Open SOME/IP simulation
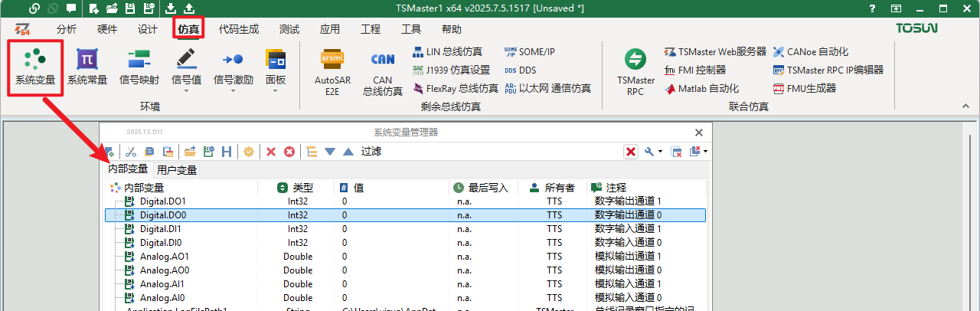980x311 pixels. click(530, 52)
